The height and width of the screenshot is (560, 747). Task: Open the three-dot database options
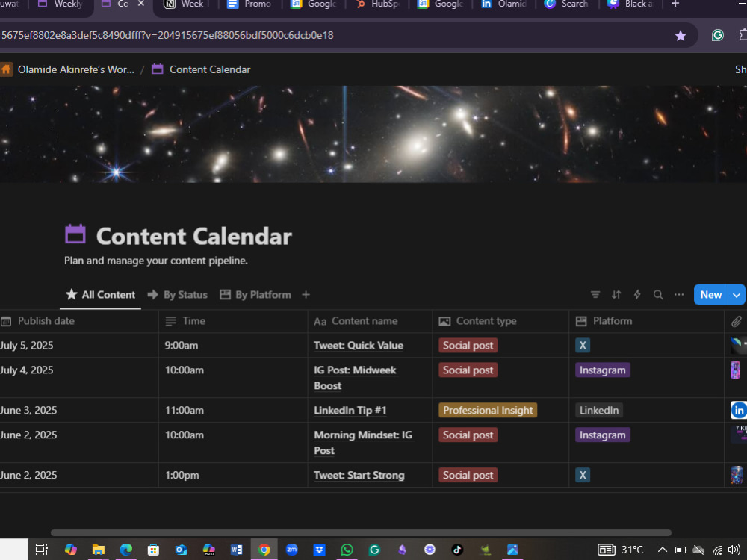coord(679,295)
